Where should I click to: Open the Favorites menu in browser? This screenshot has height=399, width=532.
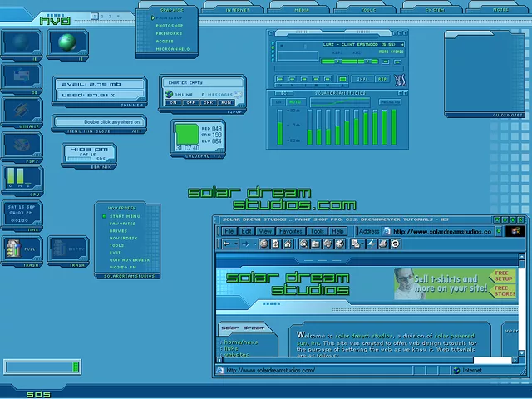tap(290, 231)
